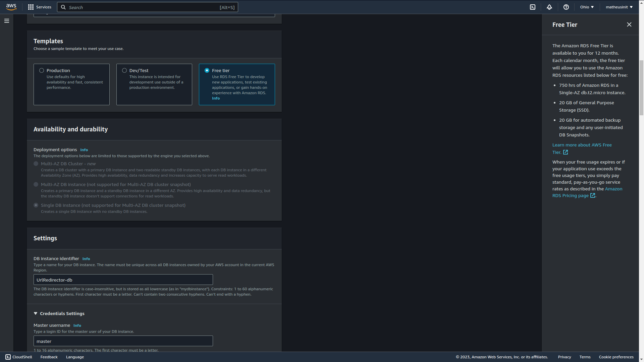This screenshot has height=362, width=644.
Task: Click the AWS help question mark icon
Action: tap(566, 7)
